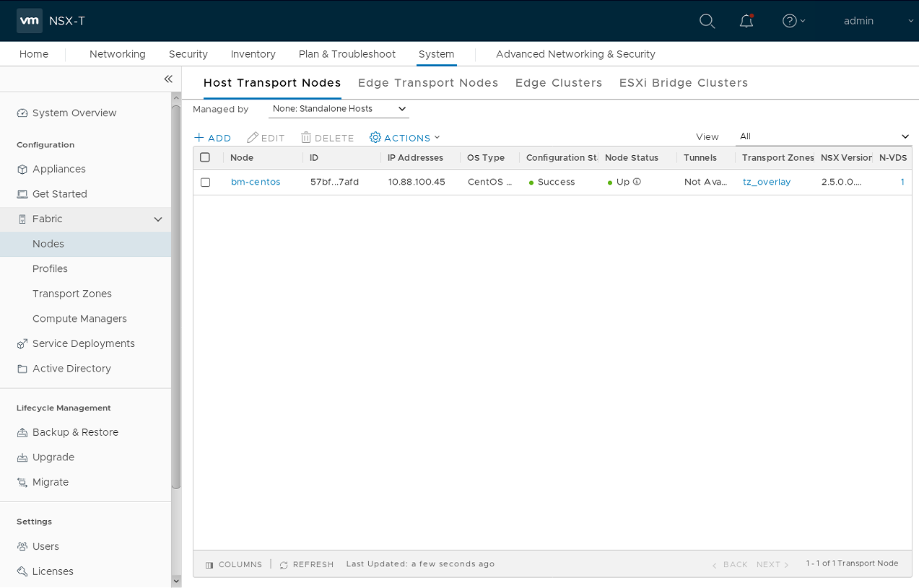The width and height of the screenshot is (919, 588).
Task: Check the bm-centos row checkbox
Action: [205, 183]
